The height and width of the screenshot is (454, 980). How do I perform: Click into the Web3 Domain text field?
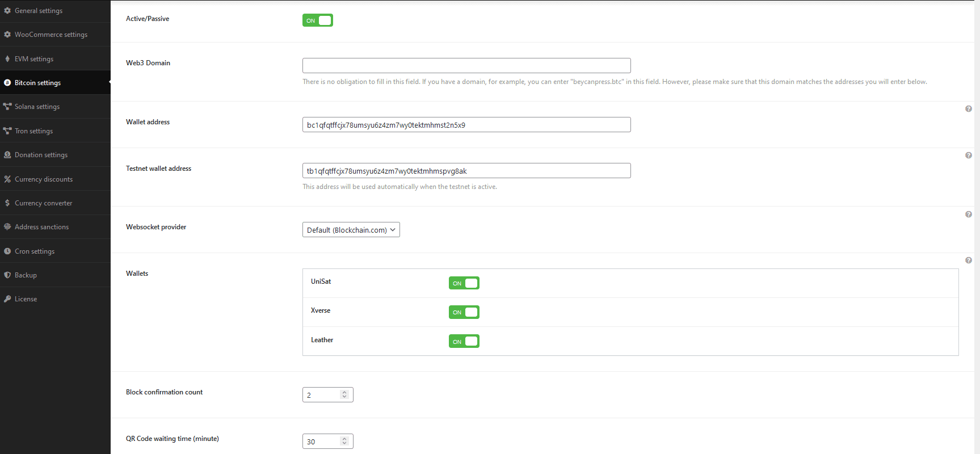click(466, 66)
